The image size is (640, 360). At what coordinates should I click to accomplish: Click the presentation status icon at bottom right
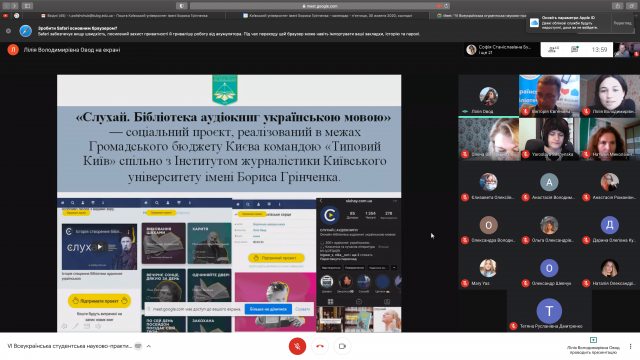pos(593,340)
